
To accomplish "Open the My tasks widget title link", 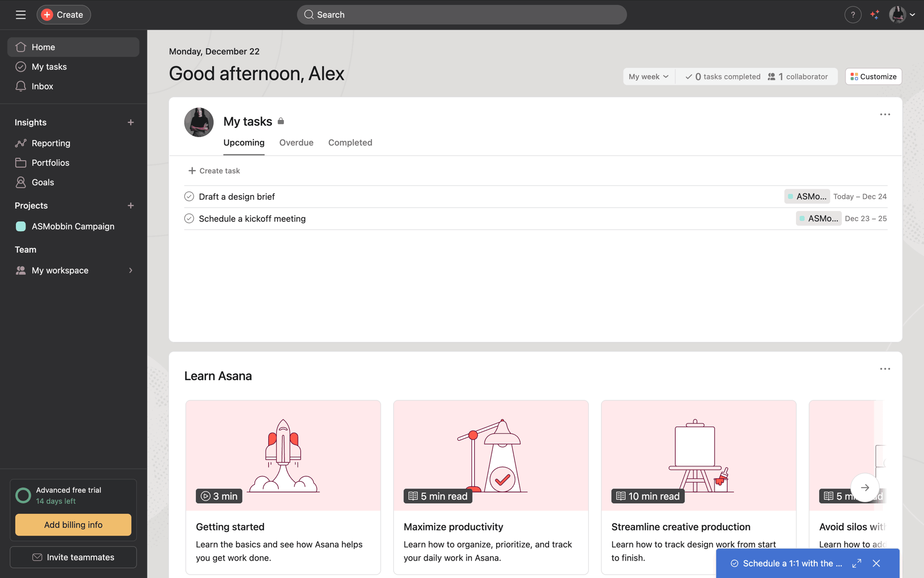I will 248,121.
